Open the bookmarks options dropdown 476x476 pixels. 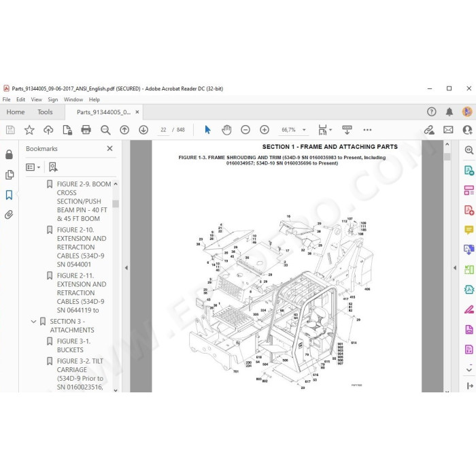click(33, 167)
